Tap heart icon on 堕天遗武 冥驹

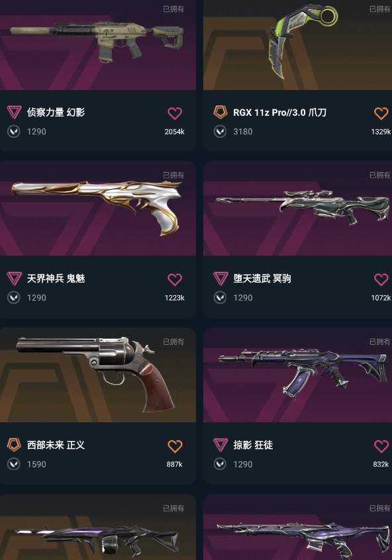[381, 279]
